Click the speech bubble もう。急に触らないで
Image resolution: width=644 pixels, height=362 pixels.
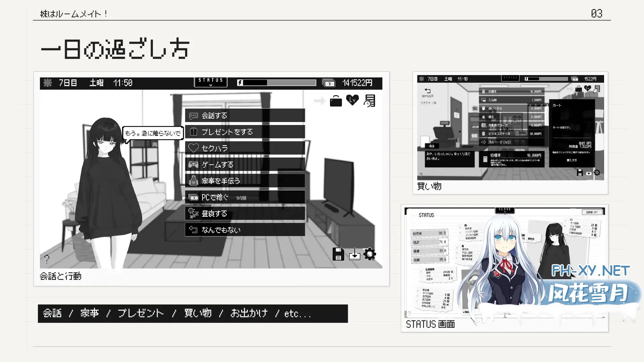[153, 133]
